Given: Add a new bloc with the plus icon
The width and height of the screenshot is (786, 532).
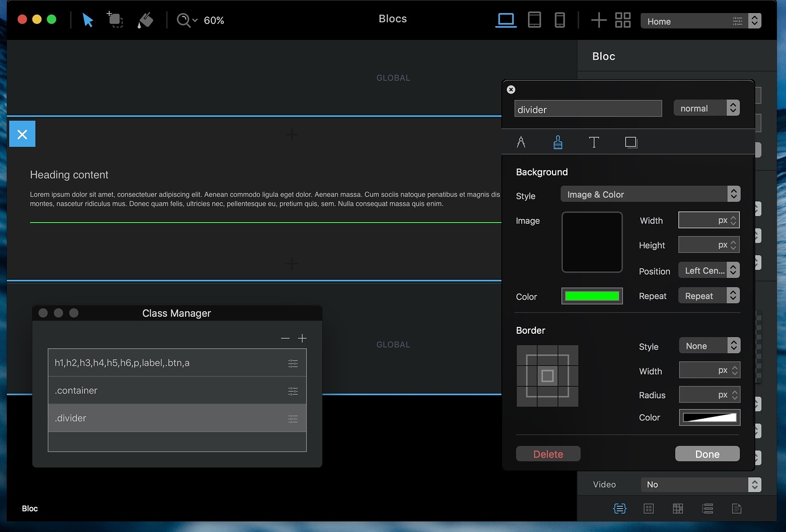Looking at the screenshot, I should (x=599, y=20).
